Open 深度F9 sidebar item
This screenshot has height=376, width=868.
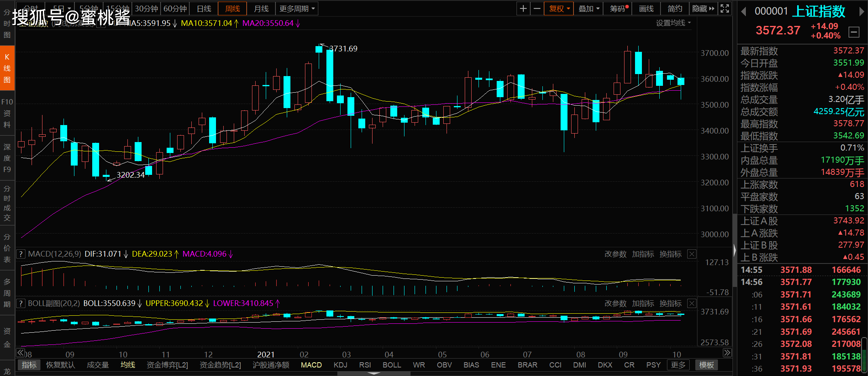[x=7, y=158]
